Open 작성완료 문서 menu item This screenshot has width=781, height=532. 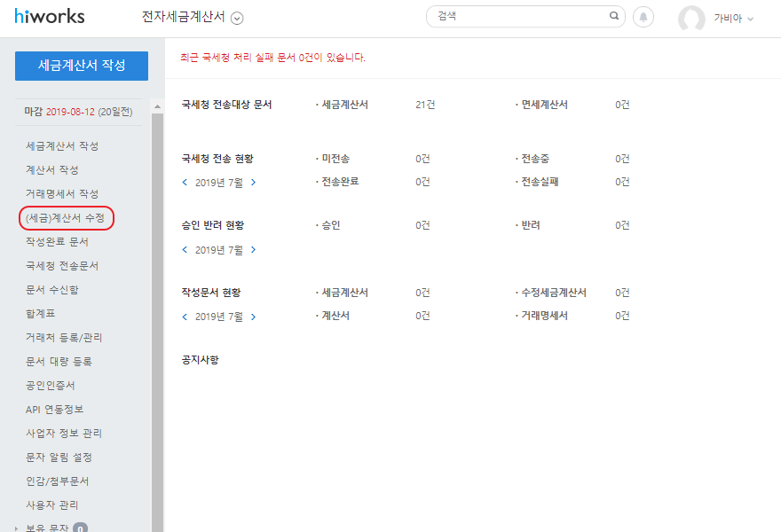click(58, 241)
